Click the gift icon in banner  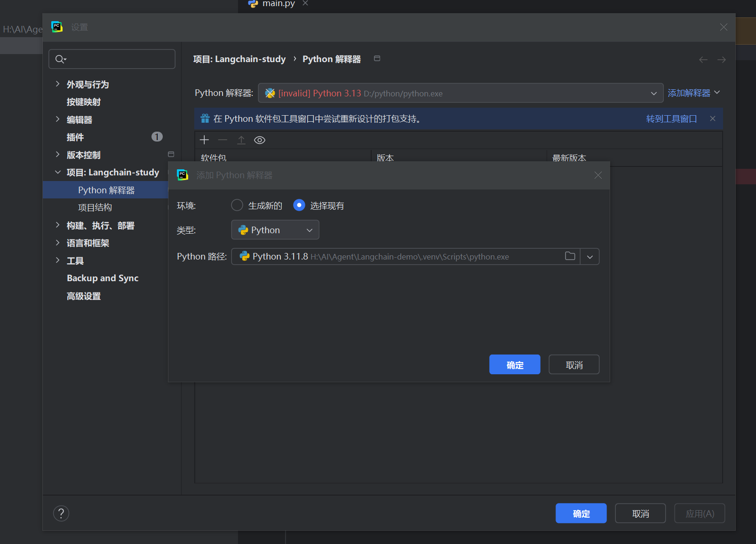click(205, 118)
